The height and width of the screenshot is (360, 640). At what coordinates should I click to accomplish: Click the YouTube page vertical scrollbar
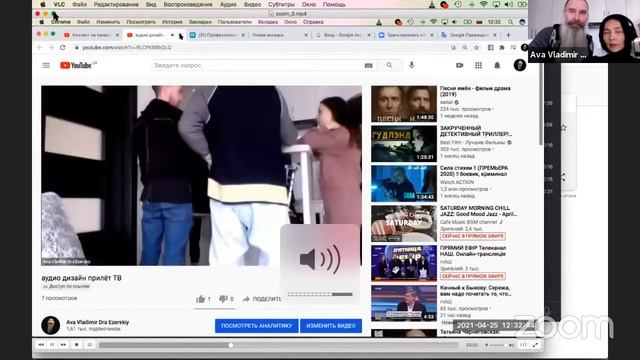click(x=541, y=104)
